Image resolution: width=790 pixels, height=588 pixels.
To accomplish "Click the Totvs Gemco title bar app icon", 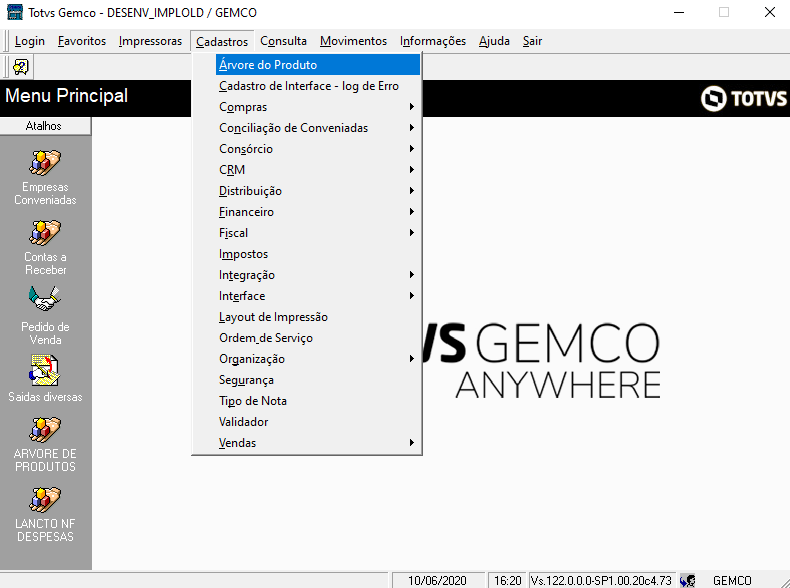I will 15,12.
